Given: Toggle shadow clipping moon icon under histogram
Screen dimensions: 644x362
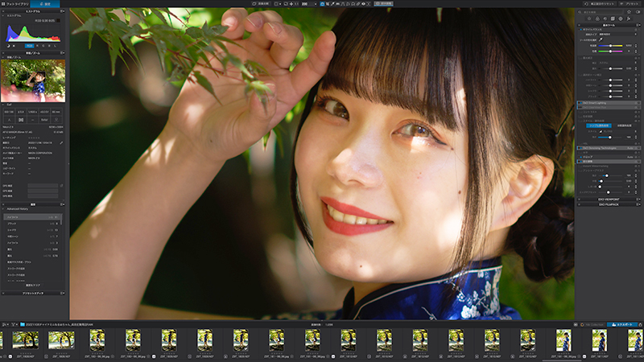Looking at the screenshot, I should (x=8, y=46).
